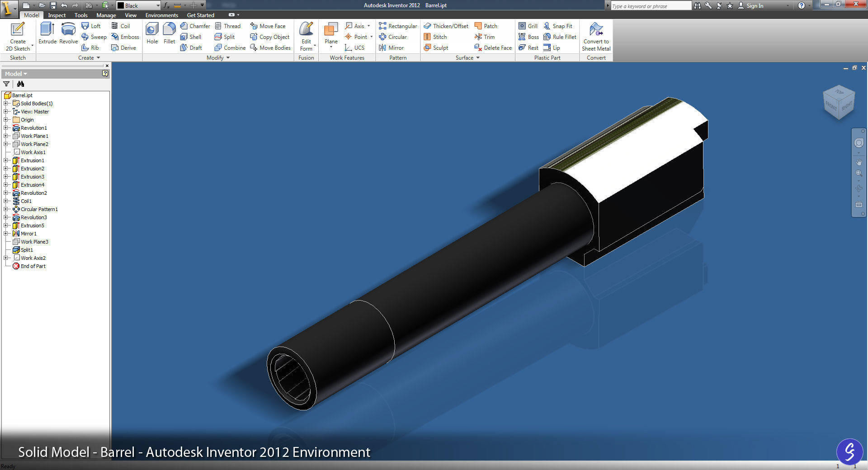This screenshot has width=868, height=470.
Task: Click the Pan hand navigation tool
Action: click(859, 162)
